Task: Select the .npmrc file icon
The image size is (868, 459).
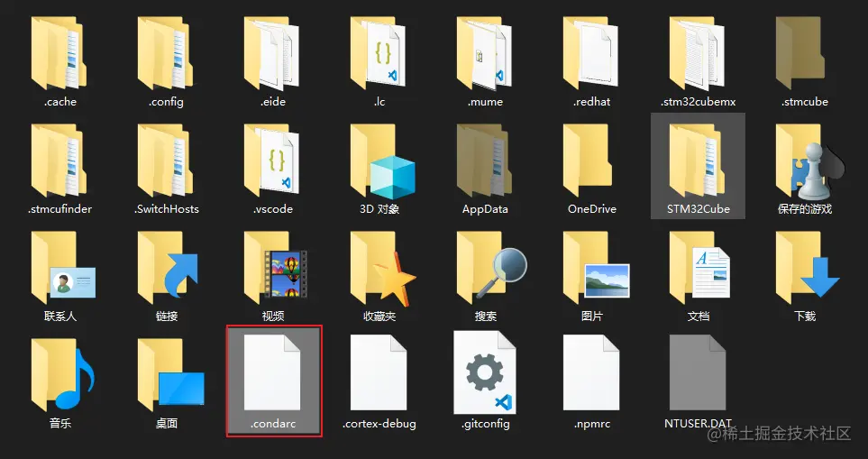Action: (591, 372)
